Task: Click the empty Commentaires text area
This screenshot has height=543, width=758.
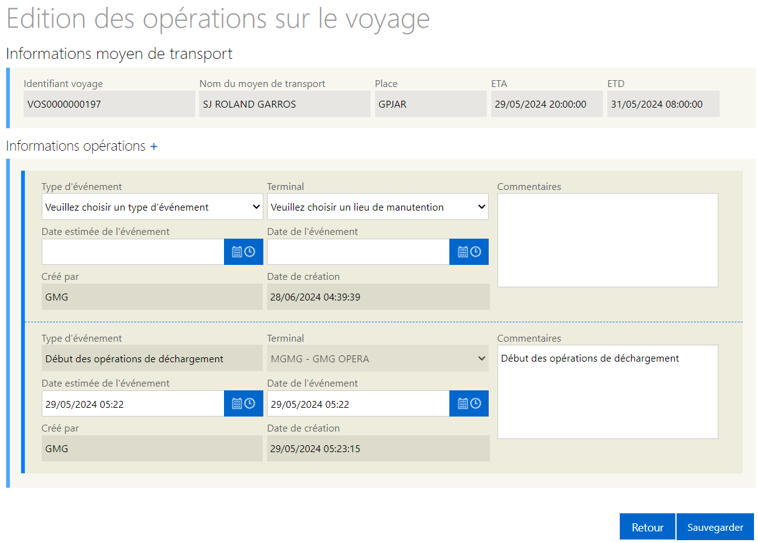Action: [x=608, y=241]
